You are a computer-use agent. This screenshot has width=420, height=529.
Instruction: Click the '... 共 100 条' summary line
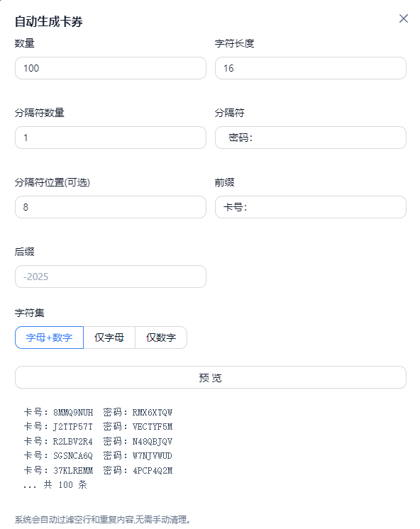click(x=55, y=485)
